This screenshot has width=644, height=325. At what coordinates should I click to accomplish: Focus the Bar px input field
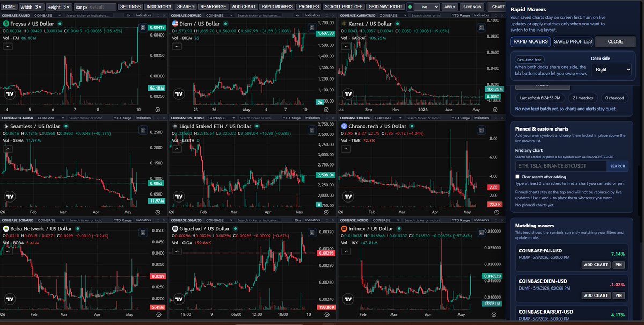pyautogui.click(x=96, y=6)
